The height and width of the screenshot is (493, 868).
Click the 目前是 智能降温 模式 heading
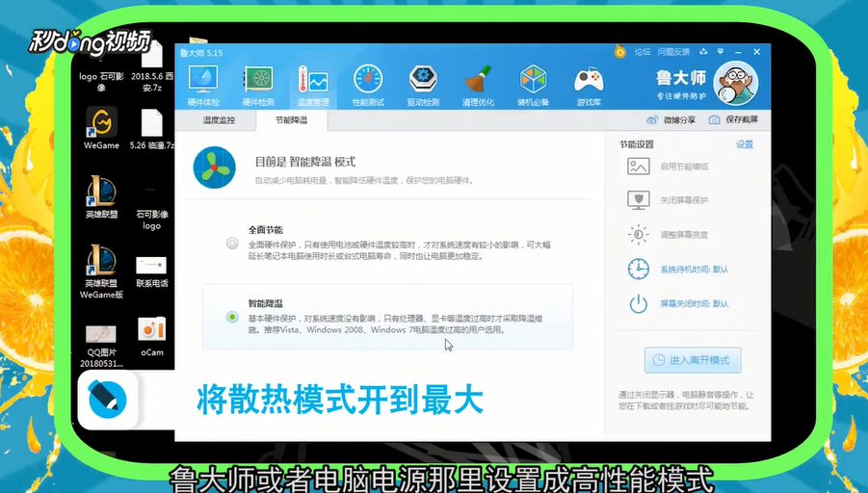(x=305, y=162)
